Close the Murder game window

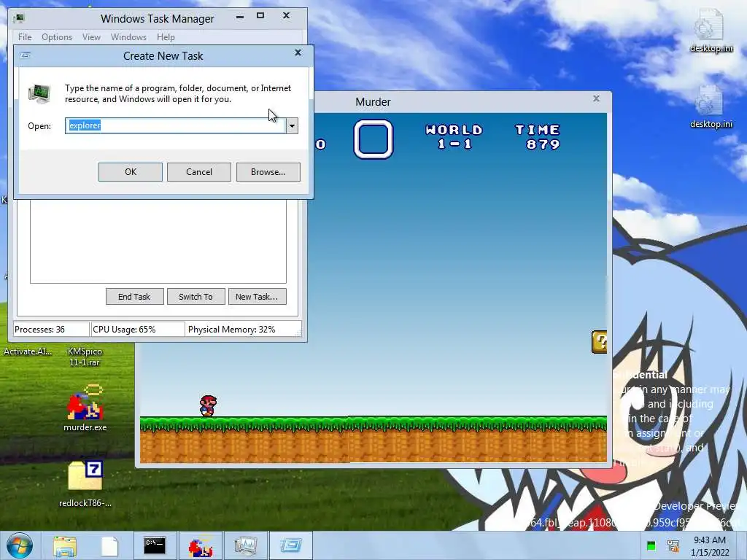(596, 98)
